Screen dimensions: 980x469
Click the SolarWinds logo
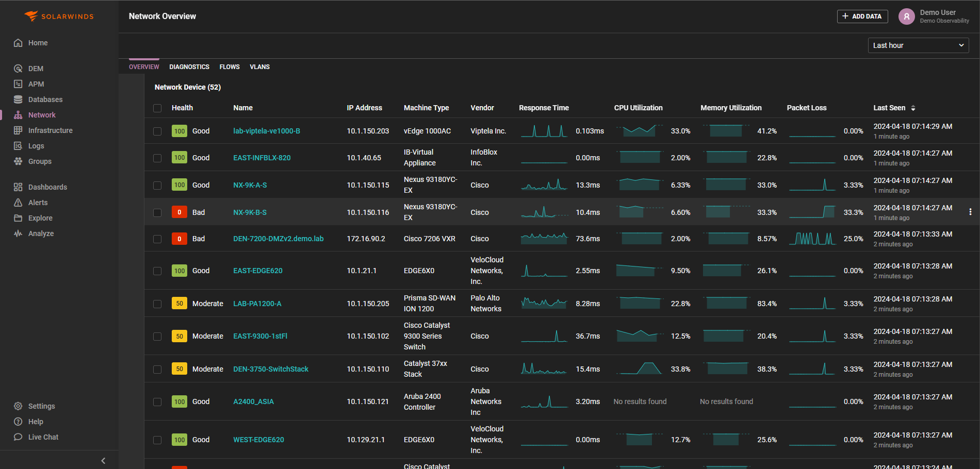pos(59,16)
